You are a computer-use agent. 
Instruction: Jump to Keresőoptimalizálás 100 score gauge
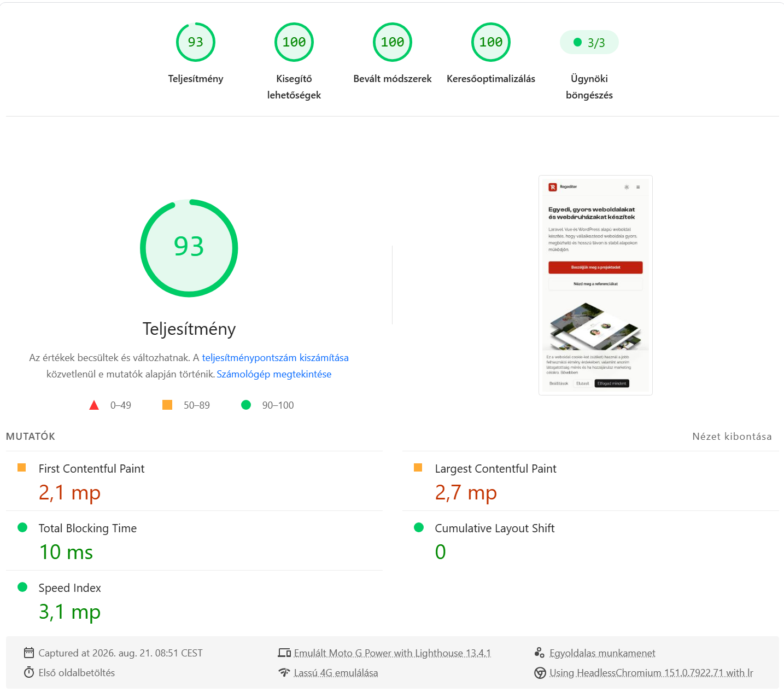point(491,42)
